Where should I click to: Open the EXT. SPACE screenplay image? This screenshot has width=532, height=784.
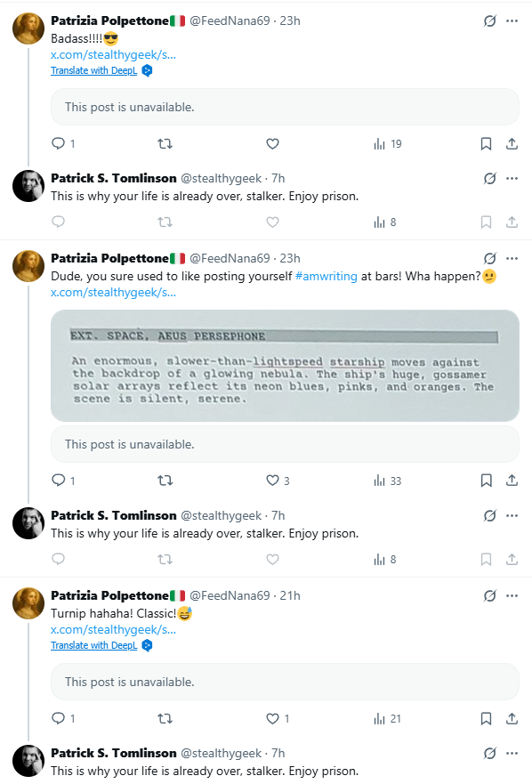click(285, 366)
